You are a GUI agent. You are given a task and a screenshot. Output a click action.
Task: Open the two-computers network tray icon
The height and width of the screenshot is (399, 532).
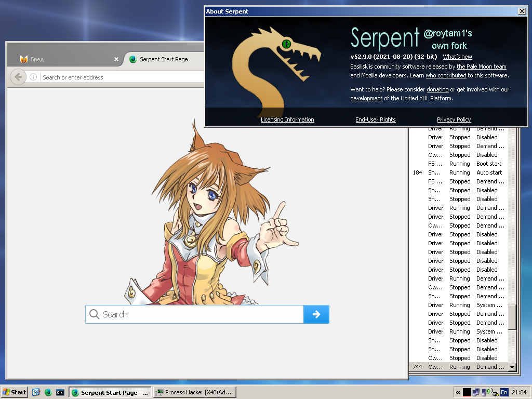[x=476, y=392]
